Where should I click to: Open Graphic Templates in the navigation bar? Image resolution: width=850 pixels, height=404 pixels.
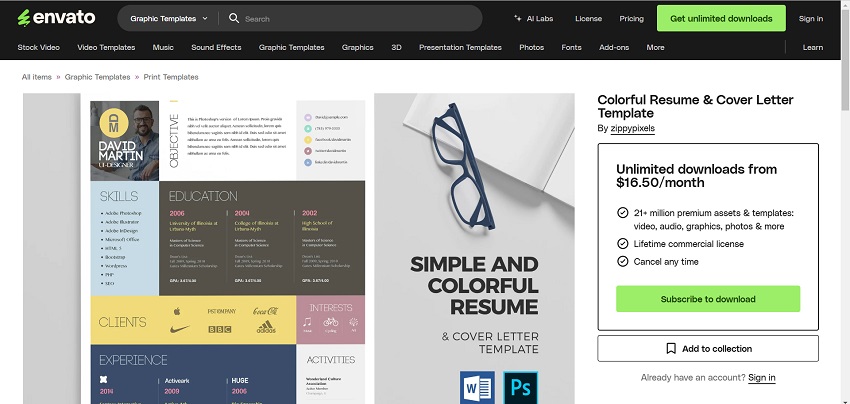tap(292, 47)
